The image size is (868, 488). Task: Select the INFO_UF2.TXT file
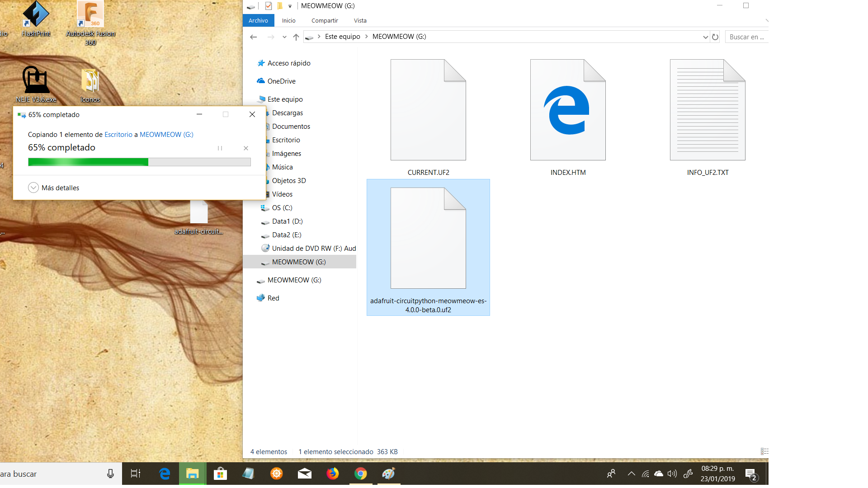(708, 117)
